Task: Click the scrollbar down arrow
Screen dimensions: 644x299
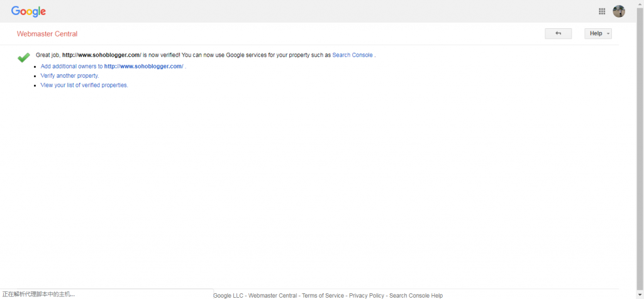Action: pyautogui.click(x=640, y=295)
